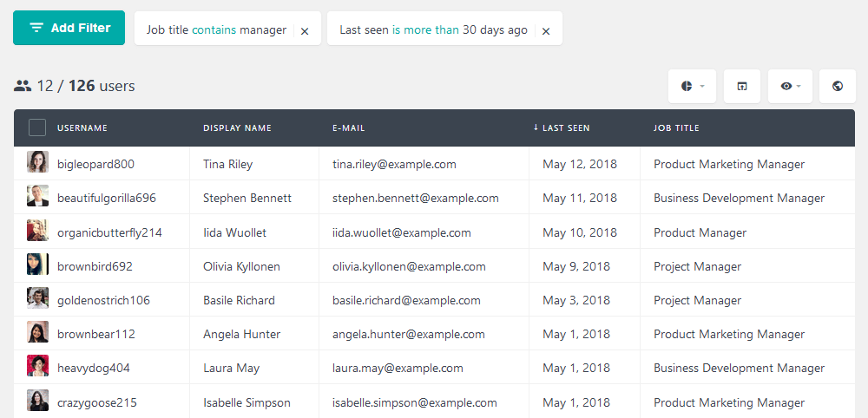
Task: Click last seen date May 12, 2018
Action: [x=580, y=164]
